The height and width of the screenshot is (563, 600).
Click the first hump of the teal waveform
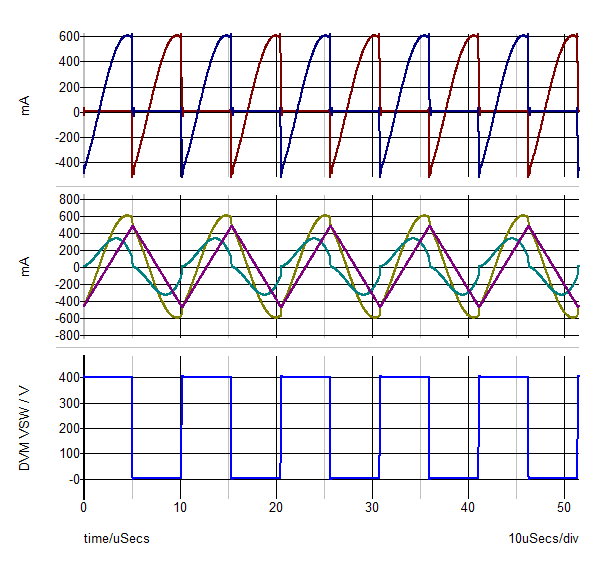click(x=116, y=238)
